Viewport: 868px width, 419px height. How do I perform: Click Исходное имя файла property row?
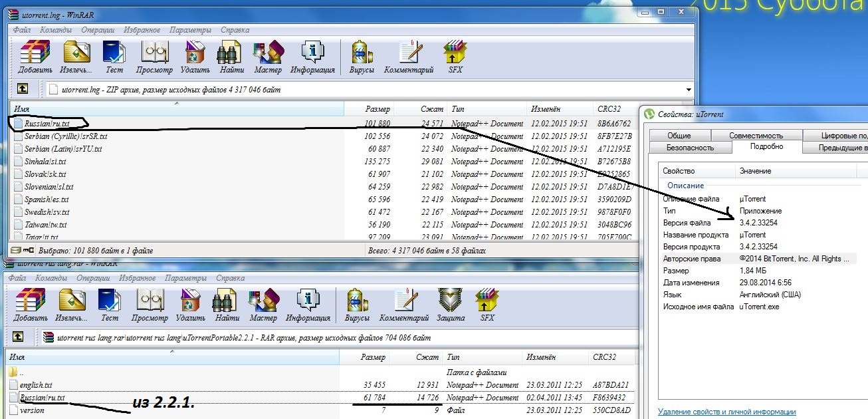tap(758, 307)
